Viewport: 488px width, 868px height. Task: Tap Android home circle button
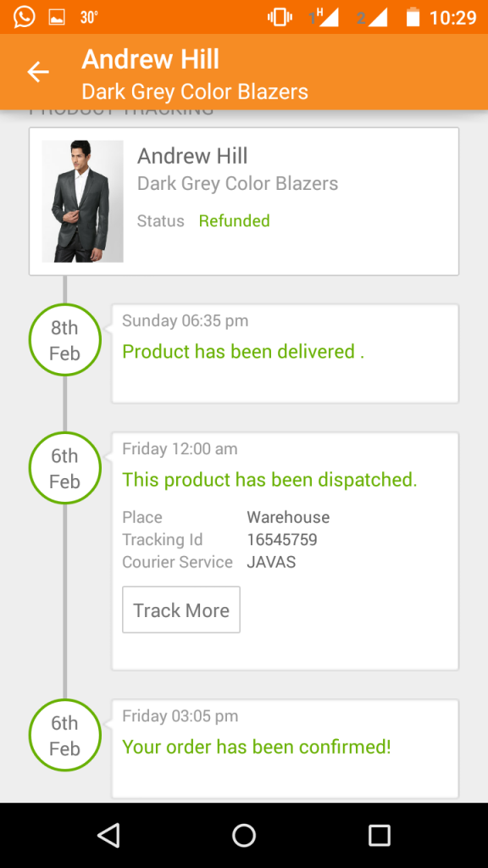[x=244, y=835]
